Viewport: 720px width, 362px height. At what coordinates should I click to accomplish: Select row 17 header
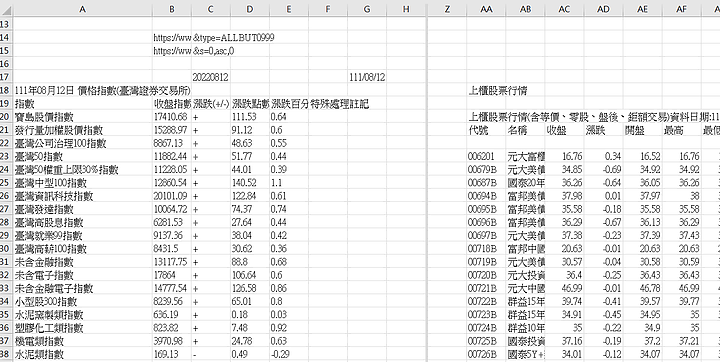pos(6,77)
